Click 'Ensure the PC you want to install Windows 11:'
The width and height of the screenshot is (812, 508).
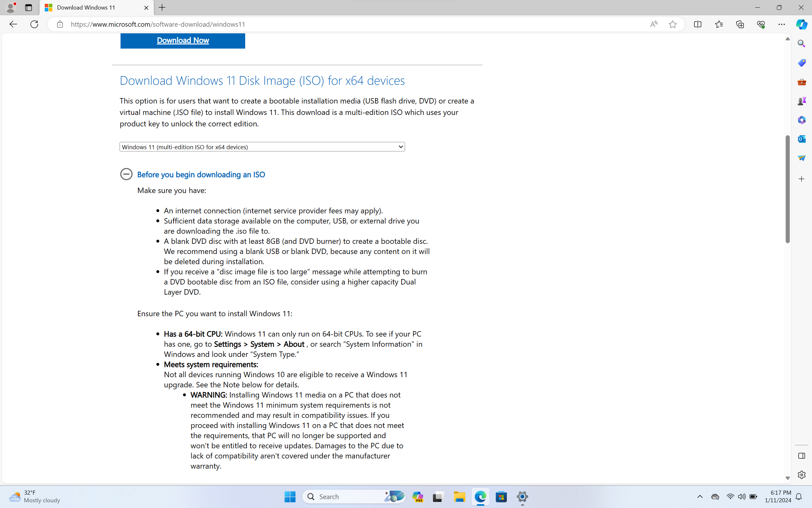[214, 313]
